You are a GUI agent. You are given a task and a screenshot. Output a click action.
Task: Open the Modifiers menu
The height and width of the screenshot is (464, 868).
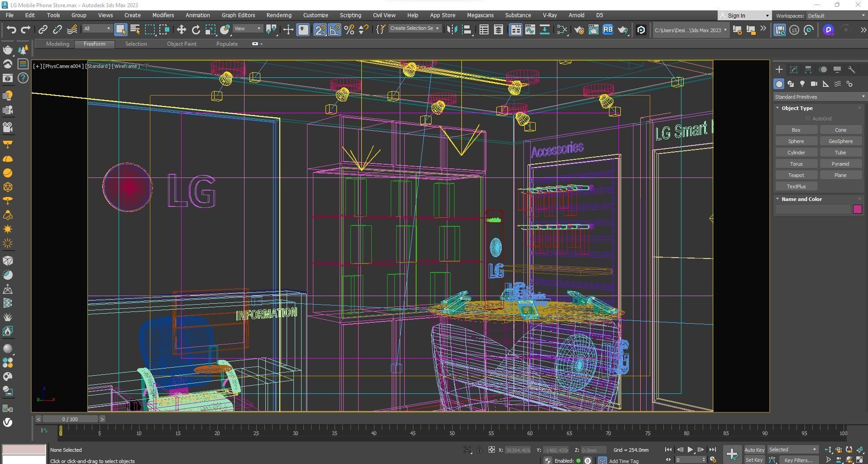coord(163,15)
